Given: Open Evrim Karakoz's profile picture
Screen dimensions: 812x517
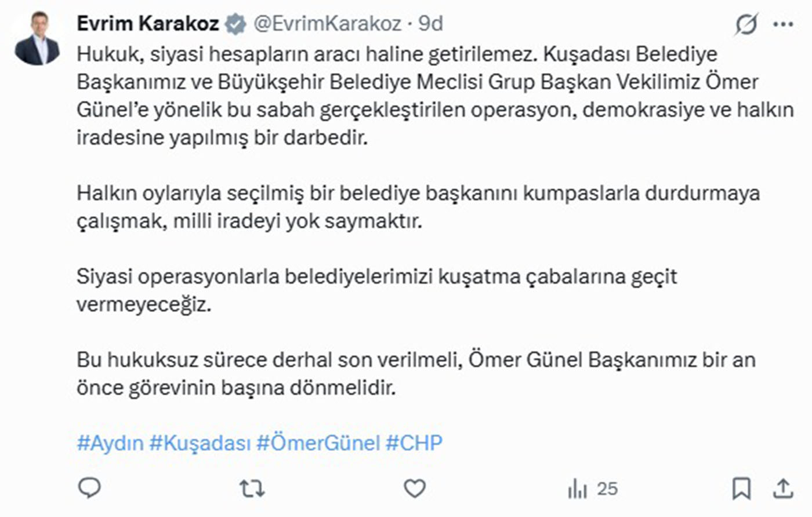Looking at the screenshot, I should click(37, 38).
